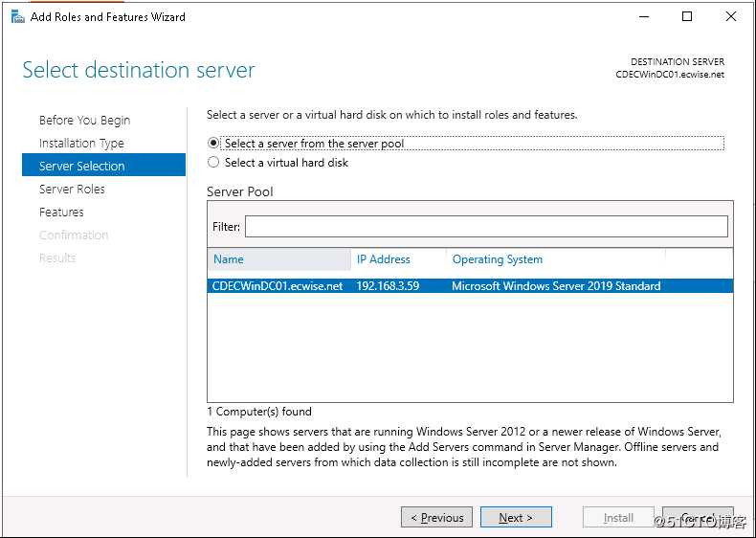Click the destination server name CDECWinDC01.ecwise.net header
The image size is (756, 538).
click(x=670, y=75)
